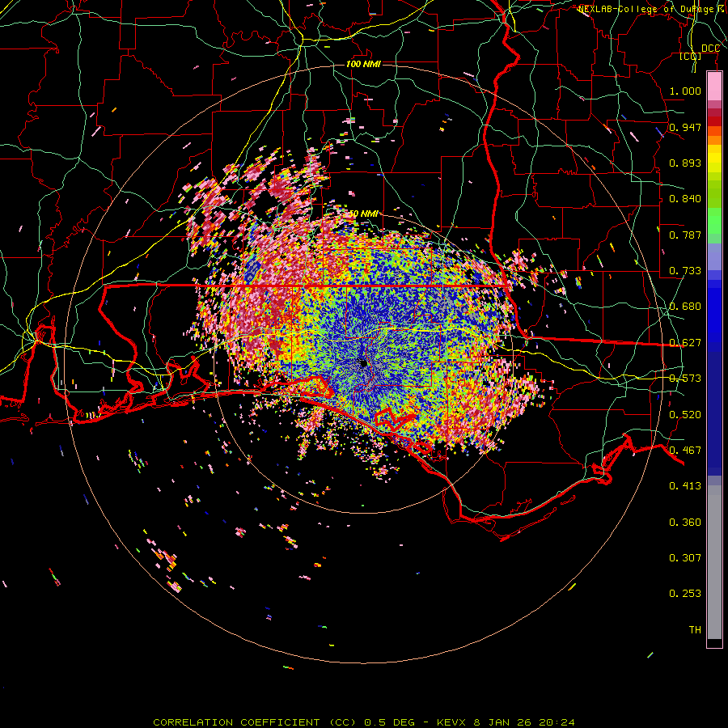Select the 0.840 scale value
Image resolution: width=728 pixels, height=728 pixels.
(x=685, y=199)
